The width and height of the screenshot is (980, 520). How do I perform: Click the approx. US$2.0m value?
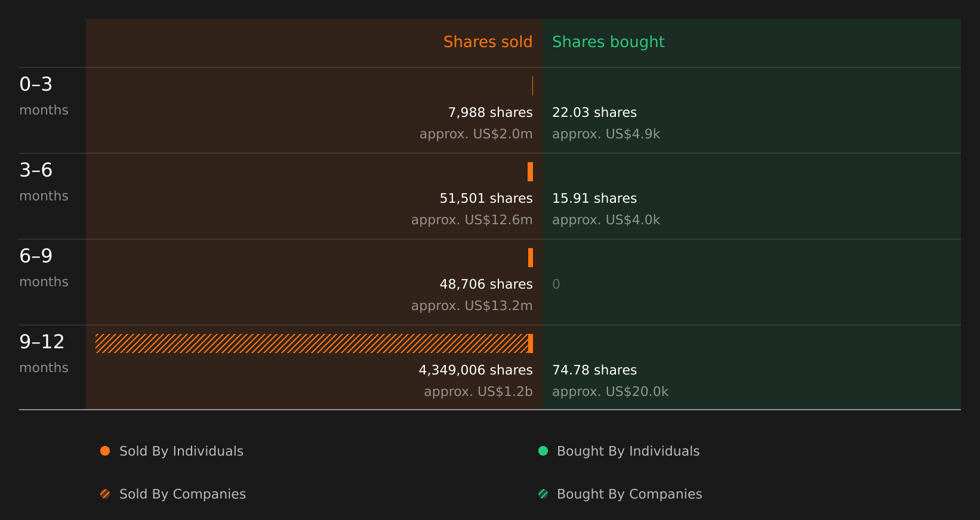click(476, 134)
